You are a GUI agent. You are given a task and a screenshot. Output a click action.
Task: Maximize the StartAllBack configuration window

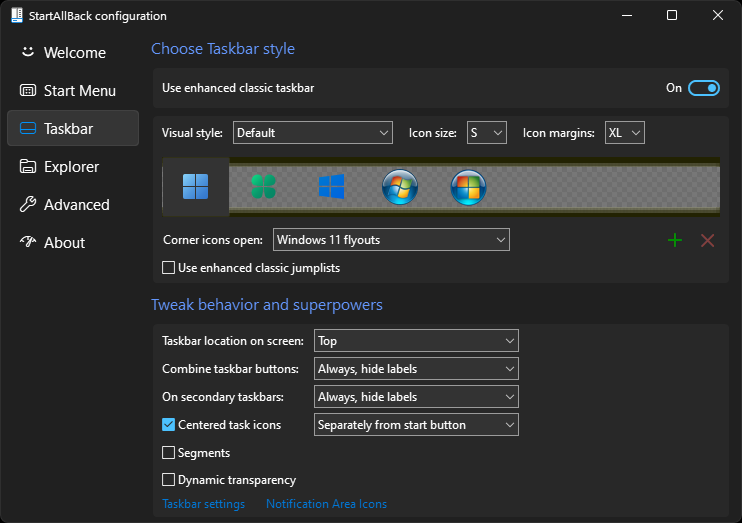(x=672, y=15)
